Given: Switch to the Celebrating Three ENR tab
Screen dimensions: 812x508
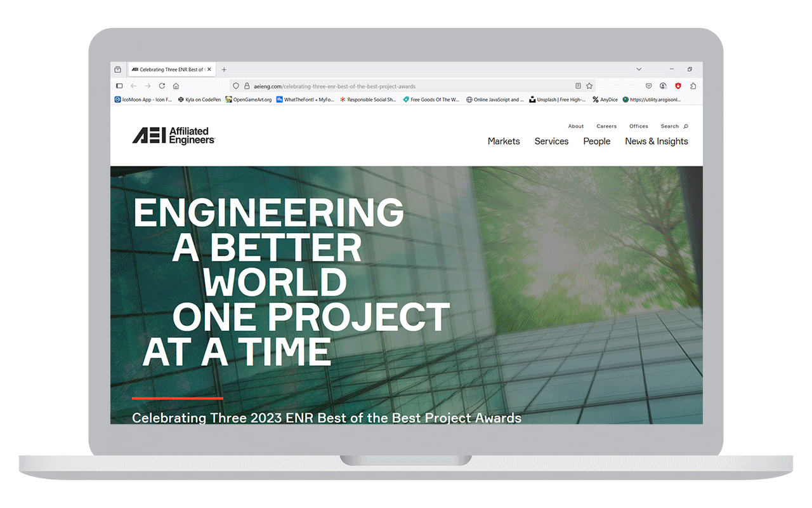Looking at the screenshot, I should (x=172, y=70).
